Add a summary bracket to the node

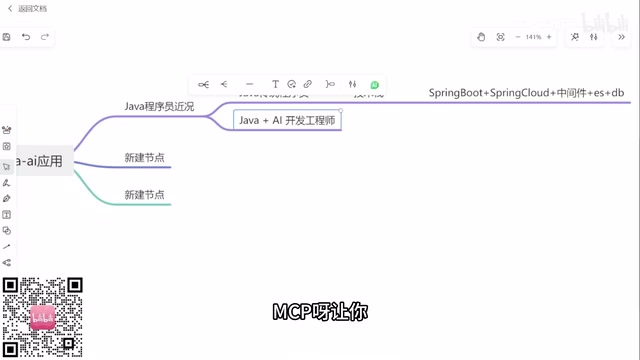330,84
